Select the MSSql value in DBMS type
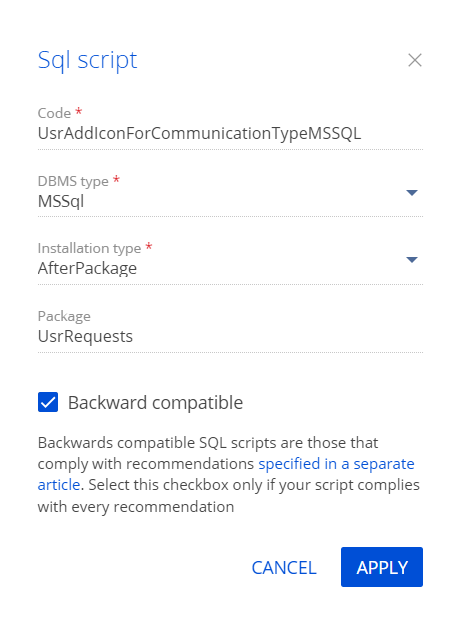 point(61,201)
